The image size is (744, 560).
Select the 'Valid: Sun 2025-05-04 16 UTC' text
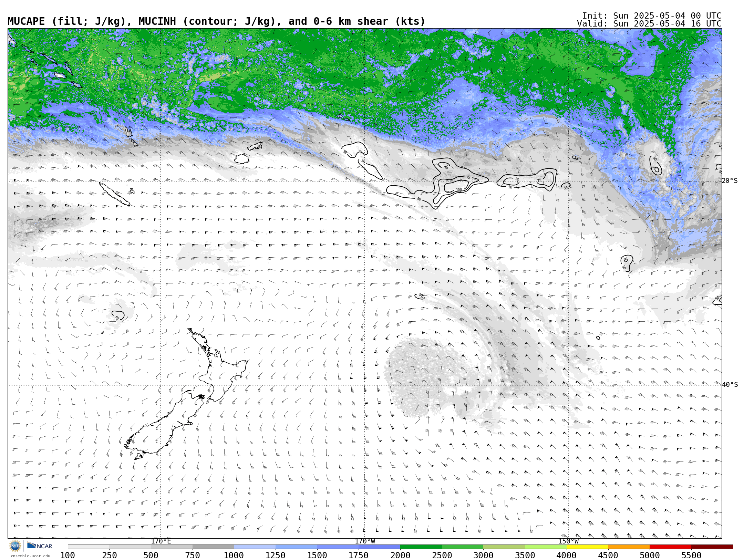click(x=649, y=24)
